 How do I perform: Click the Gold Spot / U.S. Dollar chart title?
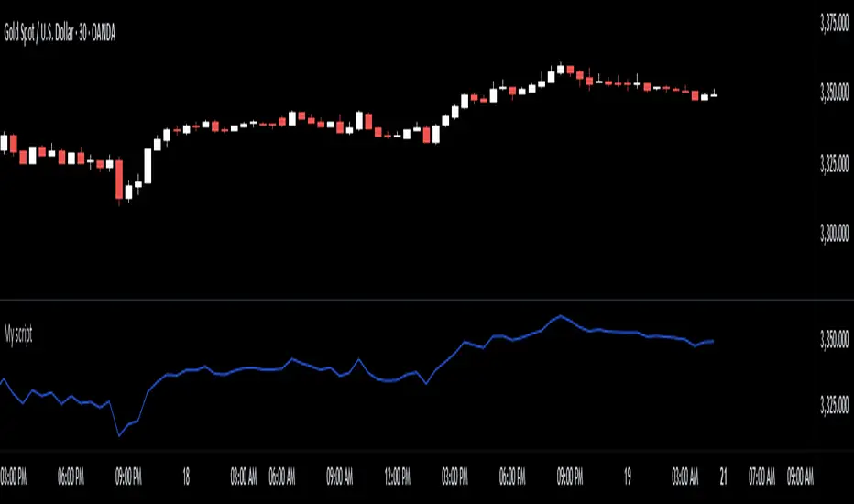[x=60, y=34]
